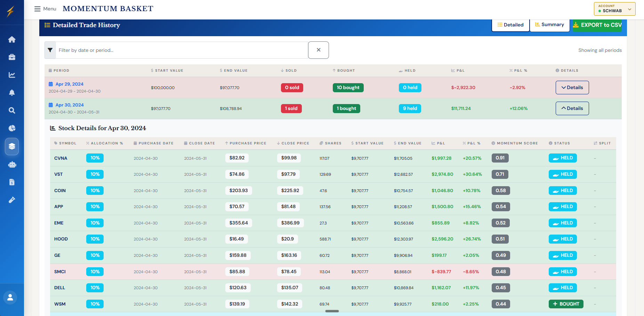Open the Schwab account dropdown
This screenshot has height=316, width=644.
coord(614,9)
